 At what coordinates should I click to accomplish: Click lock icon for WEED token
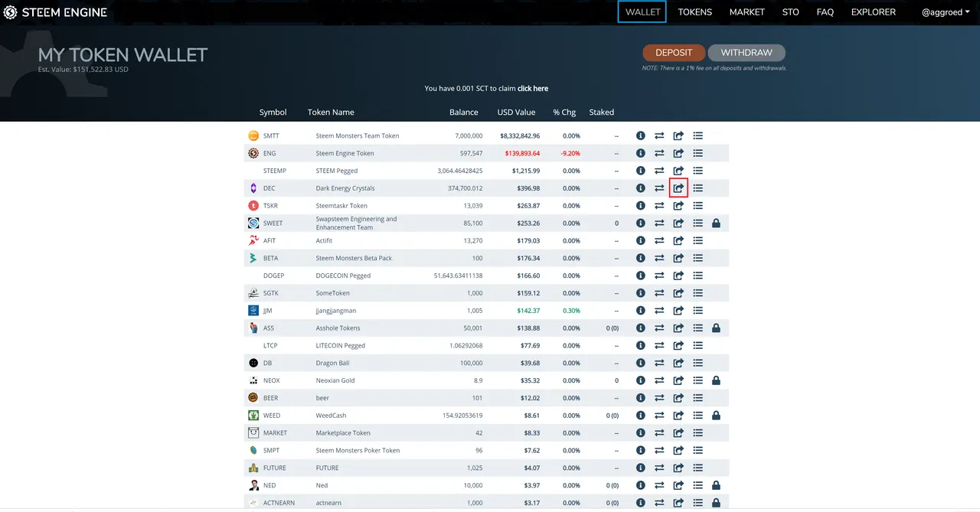[716, 416]
